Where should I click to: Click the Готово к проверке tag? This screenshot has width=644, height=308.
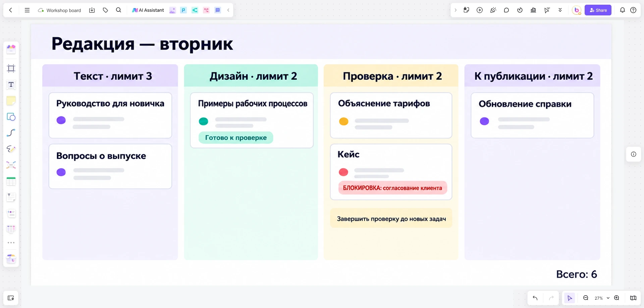[x=236, y=138]
